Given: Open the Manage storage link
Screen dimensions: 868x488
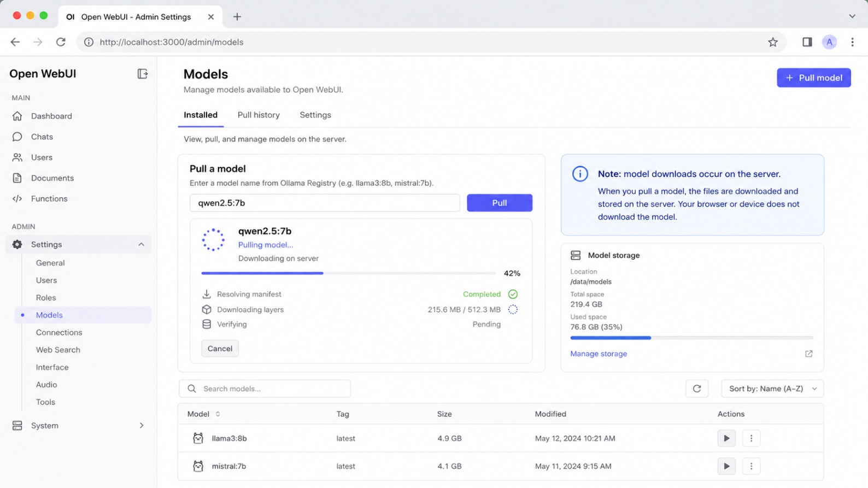Looking at the screenshot, I should (x=599, y=354).
